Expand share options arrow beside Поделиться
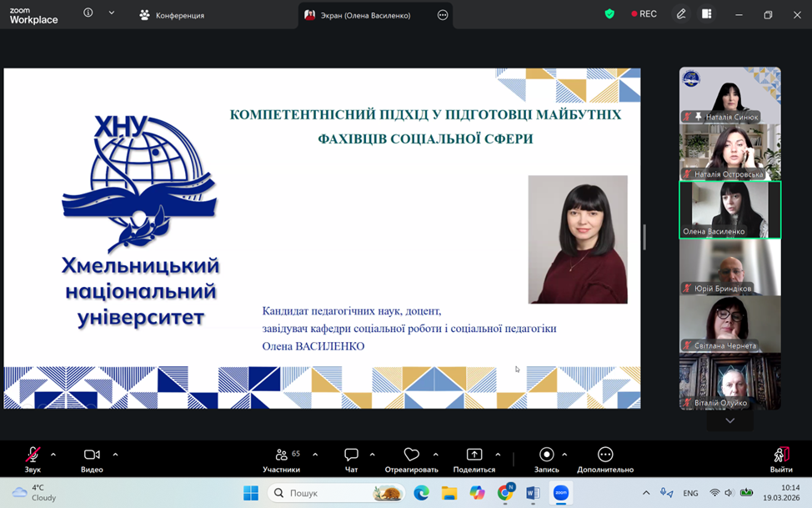 click(x=498, y=455)
